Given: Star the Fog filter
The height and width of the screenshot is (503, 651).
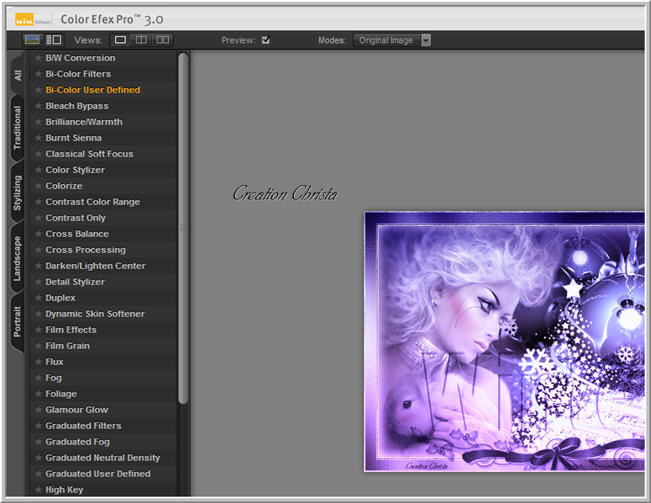Looking at the screenshot, I should pyautogui.click(x=38, y=378).
